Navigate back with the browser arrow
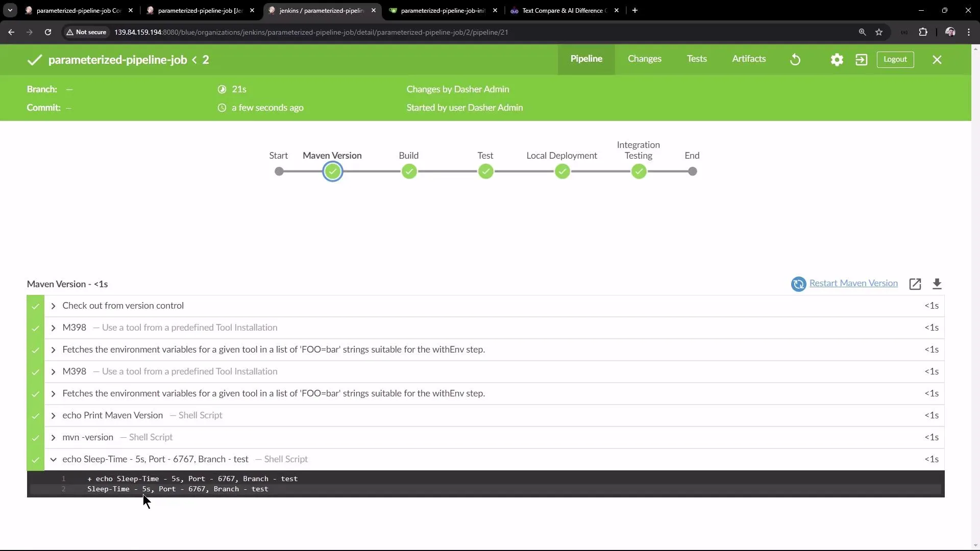Screen dimensions: 980x551 11,32
